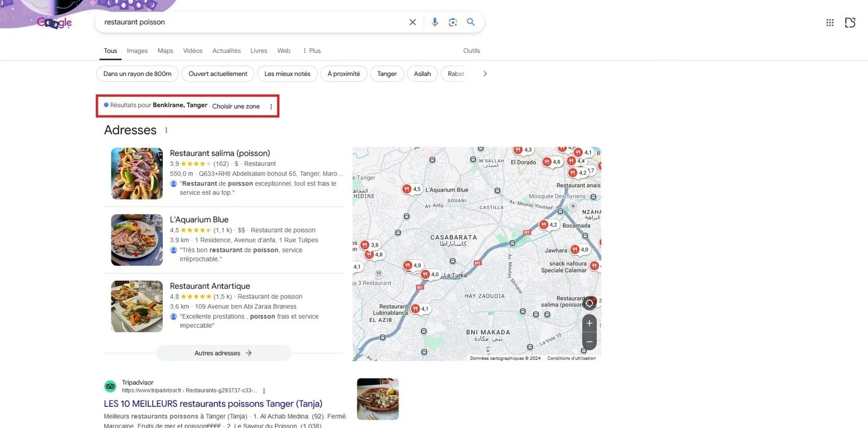Click the account icon at top right
This screenshot has height=428, width=868.
tap(850, 23)
